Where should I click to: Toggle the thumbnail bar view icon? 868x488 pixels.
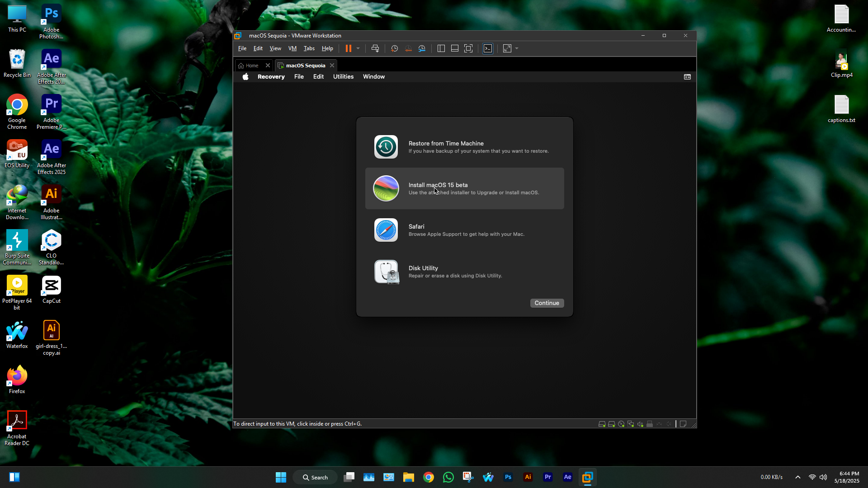click(455, 48)
